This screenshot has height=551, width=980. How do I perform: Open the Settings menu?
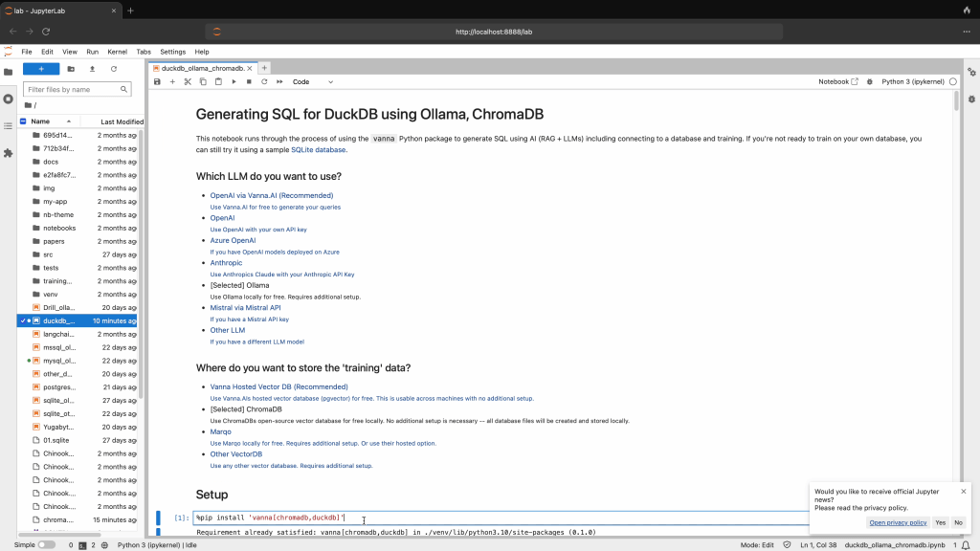pos(173,52)
